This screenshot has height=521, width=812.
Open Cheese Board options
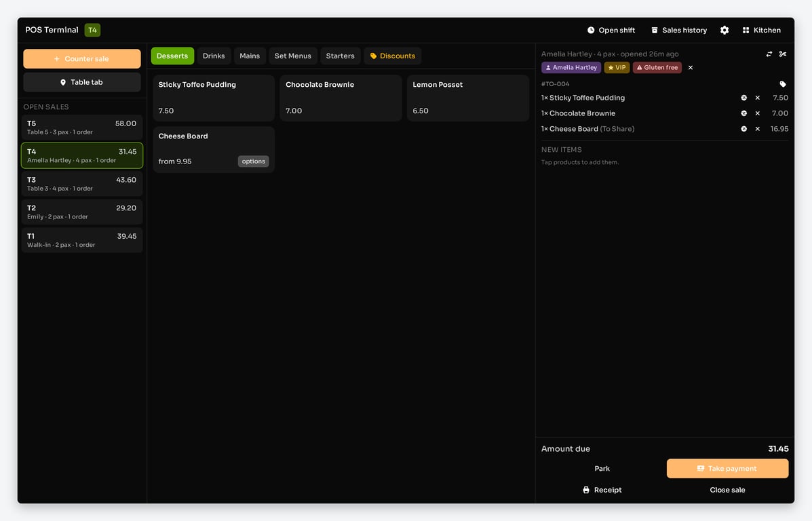pos(253,161)
